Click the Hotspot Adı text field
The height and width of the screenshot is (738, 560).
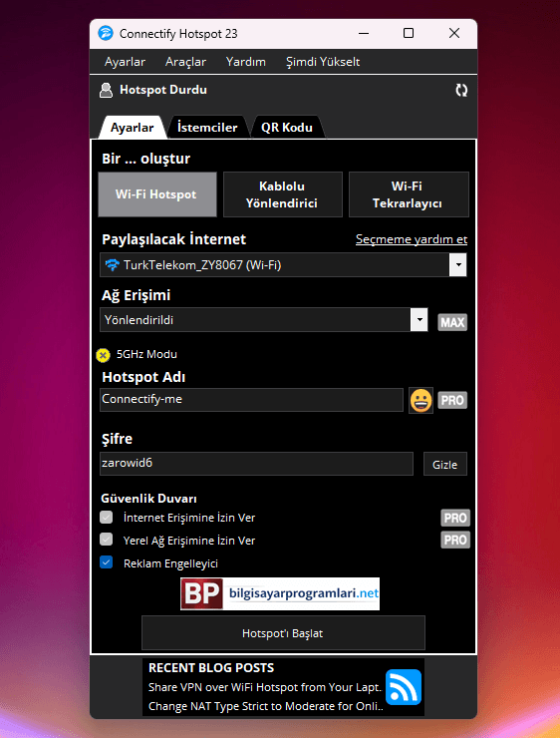251,400
